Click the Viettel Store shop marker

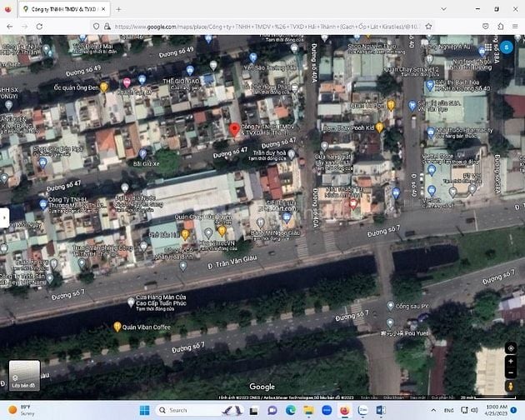pos(432,170)
